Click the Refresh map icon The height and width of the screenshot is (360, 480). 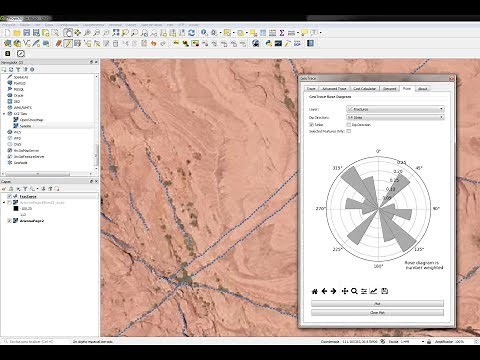tap(191, 33)
